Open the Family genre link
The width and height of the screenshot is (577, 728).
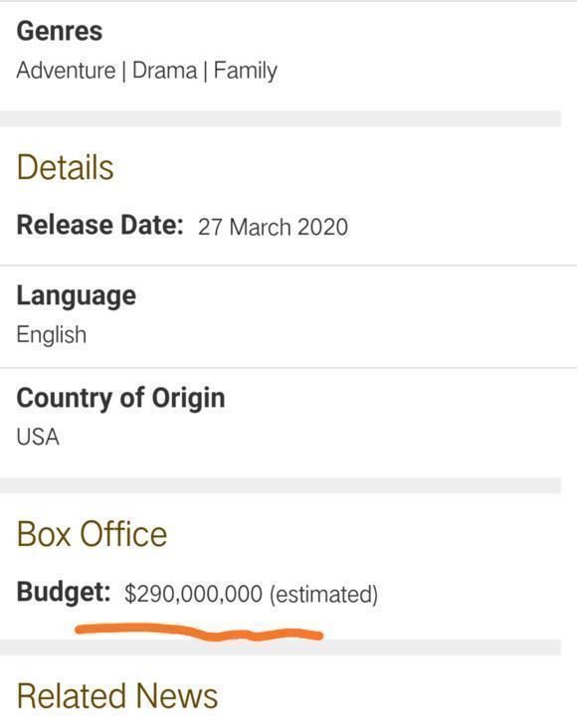pyautogui.click(x=246, y=72)
